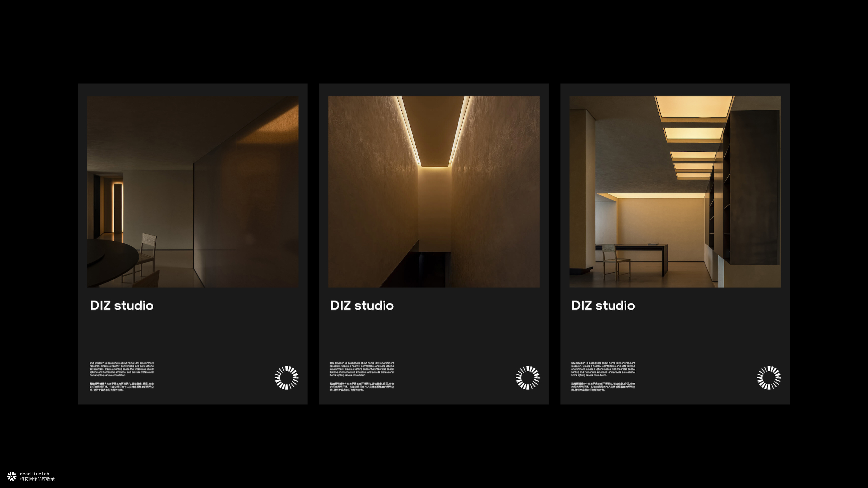Click the 'DIZ studio' title on left poster
Screen dimensions: 868x488
click(x=122, y=306)
